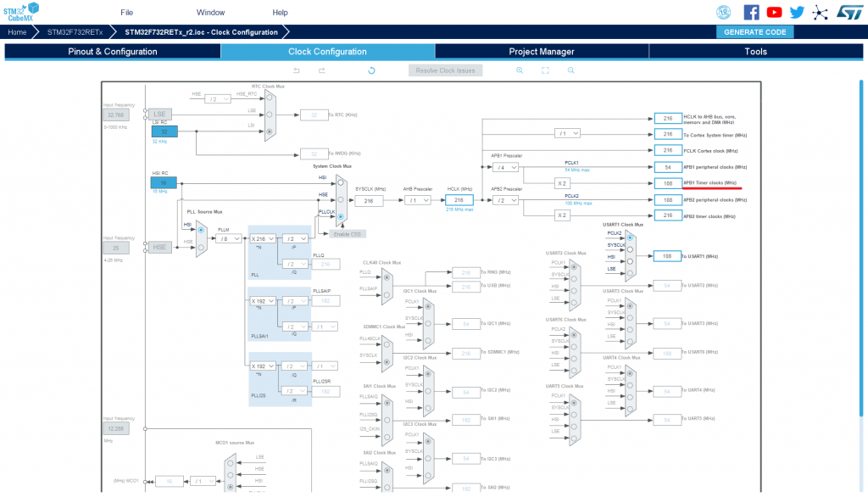
Task: Select HSI in PLL Source Mux
Action: (201, 230)
